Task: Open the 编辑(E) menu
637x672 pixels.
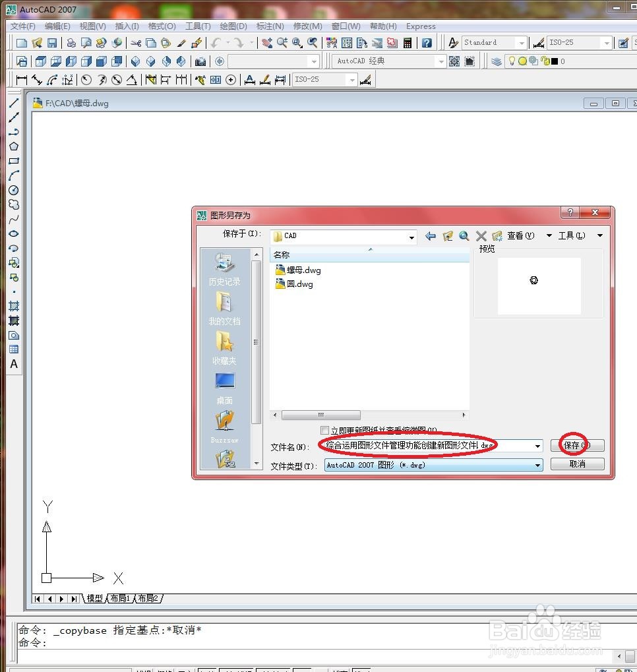Action: [x=57, y=26]
